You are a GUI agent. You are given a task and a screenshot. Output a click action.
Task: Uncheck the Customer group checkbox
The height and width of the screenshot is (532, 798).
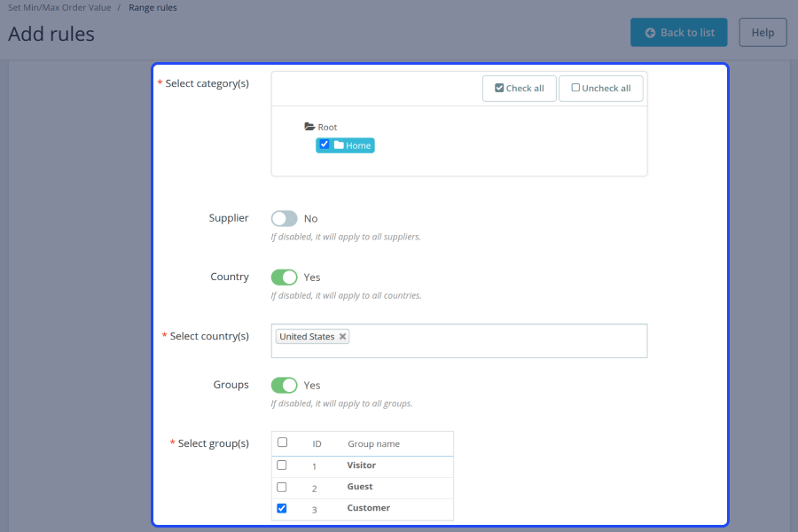coord(281,508)
